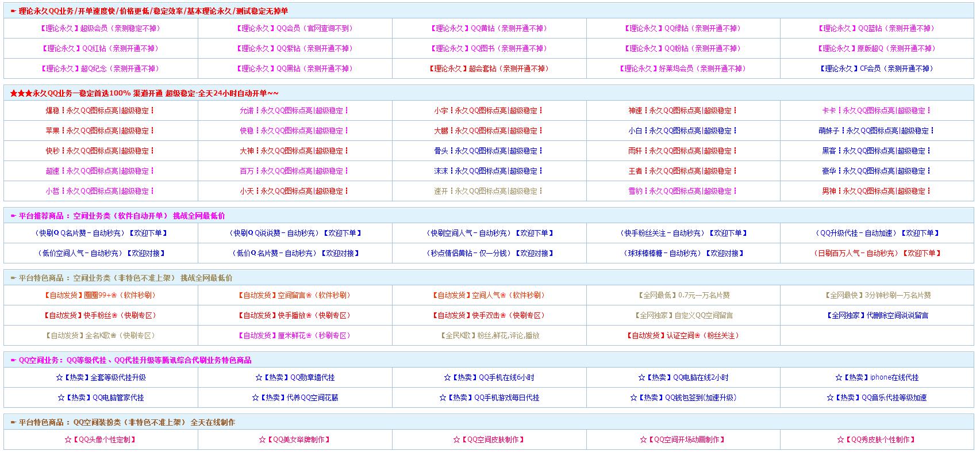
Task: Click ☆【QQ头像个性定制】 link
Action: click(x=101, y=439)
